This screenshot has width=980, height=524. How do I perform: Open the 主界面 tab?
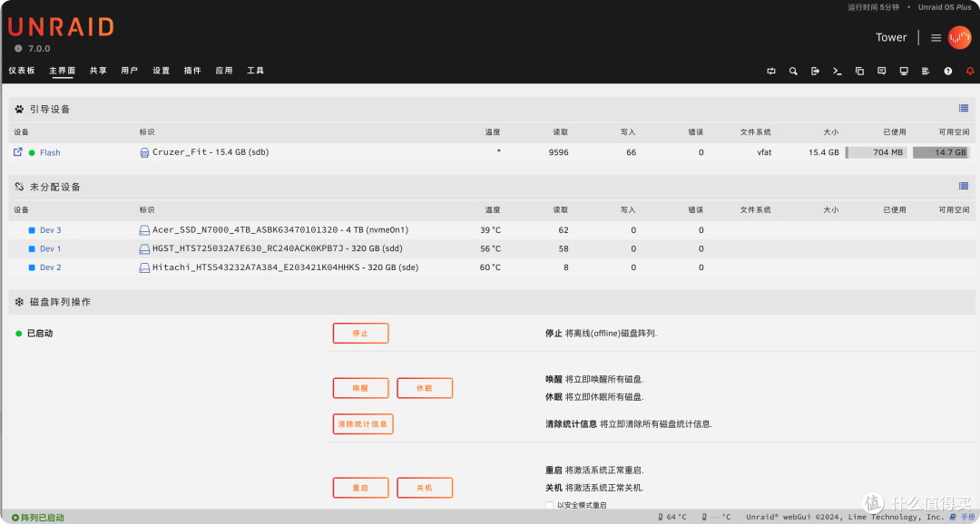pyautogui.click(x=63, y=71)
